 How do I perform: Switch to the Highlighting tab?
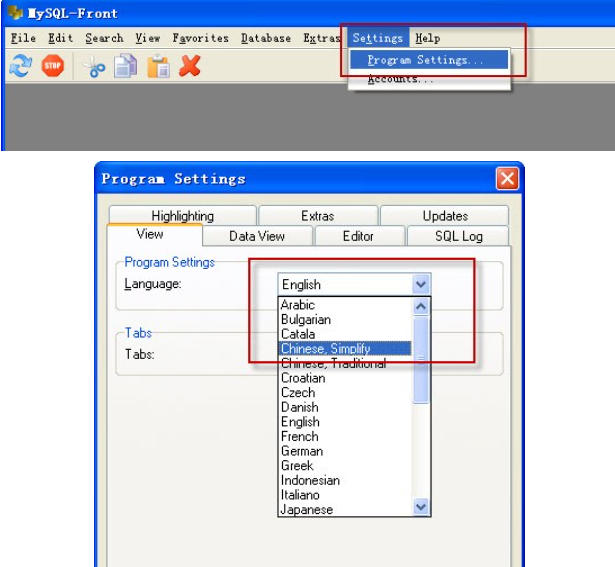coord(182,216)
